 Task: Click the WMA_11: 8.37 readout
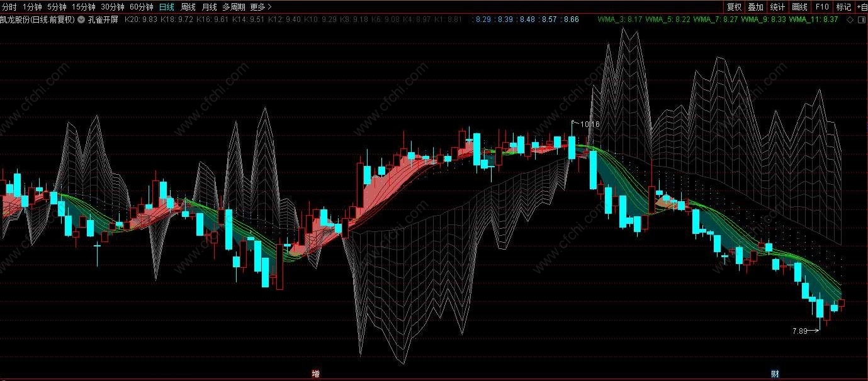click(814, 19)
